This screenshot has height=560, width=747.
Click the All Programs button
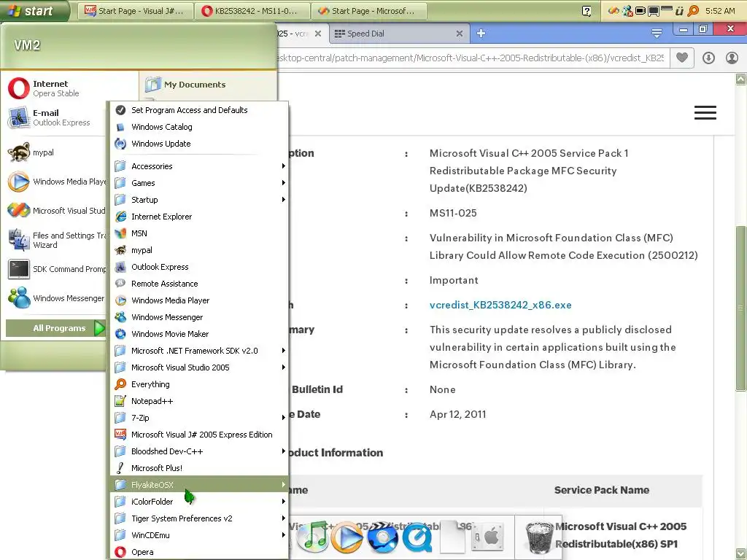click(x=55, y=328)
